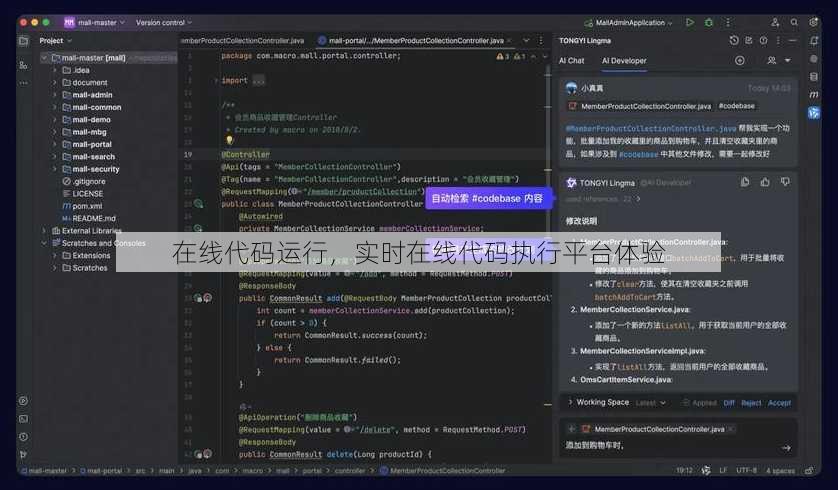
Task: Select the LICENSE file
Action: (83, 193)
